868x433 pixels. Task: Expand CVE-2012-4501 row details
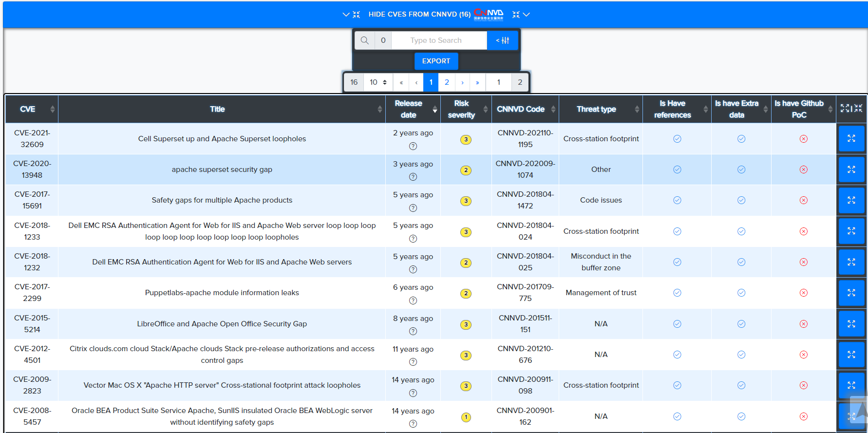(851, 355)
